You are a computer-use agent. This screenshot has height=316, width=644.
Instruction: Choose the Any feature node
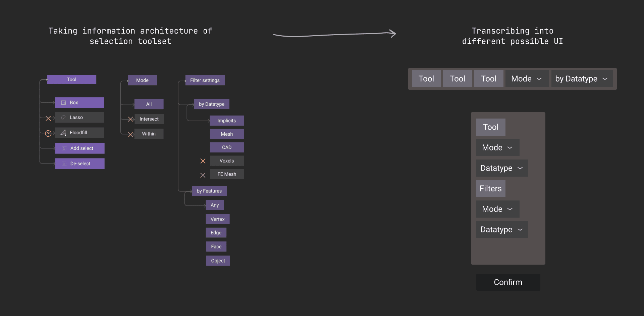pos(215,205)
